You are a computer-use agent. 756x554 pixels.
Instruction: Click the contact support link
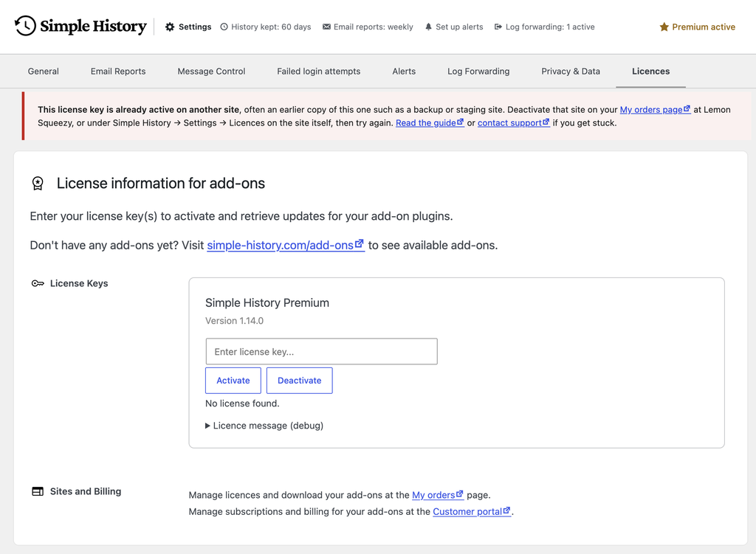click(514, 123)
